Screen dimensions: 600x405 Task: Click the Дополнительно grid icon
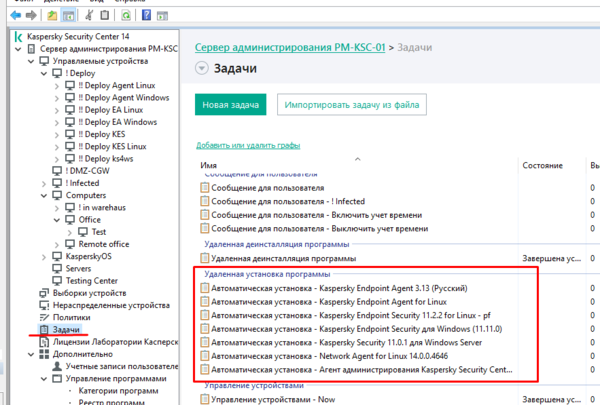point(44,354)
